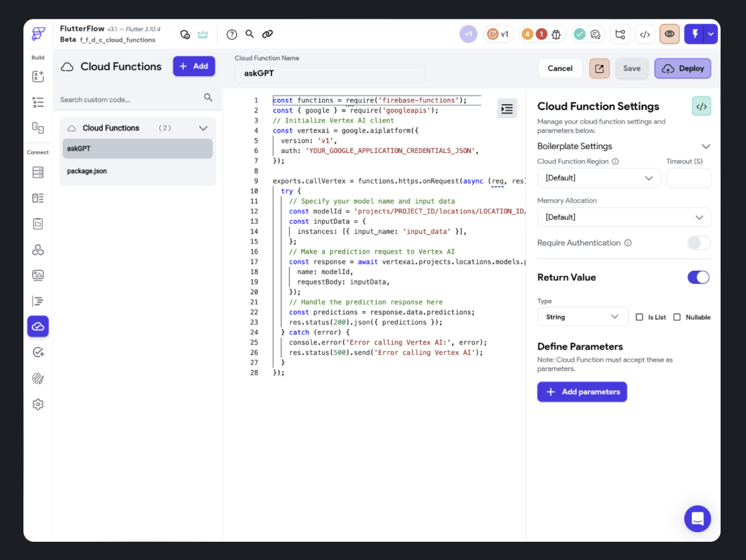746x560 pixels.
Task: Open the Storyboard sidebar icon
Action: (38, 128)
